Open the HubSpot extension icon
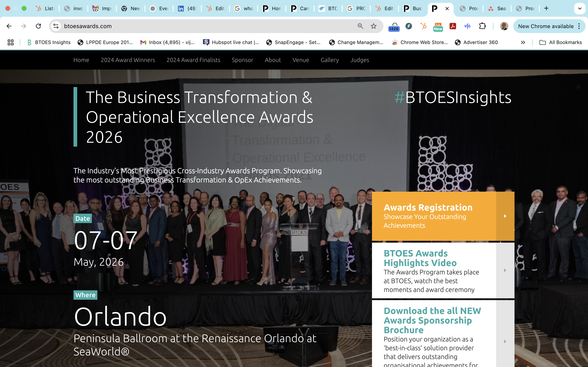The width and height of the screenshot is (588, 367). click(423, 26)
